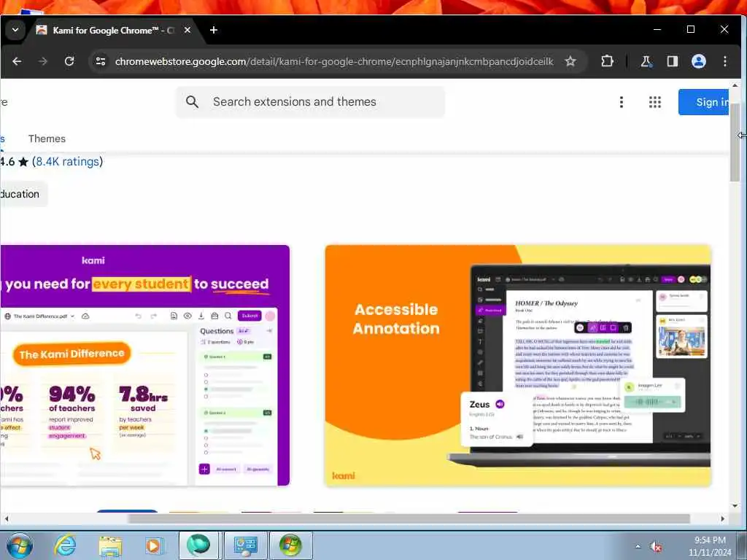Open the Chrome profile avatar
This screenshot has width=747, height=560.
pyautogui.click(x=698, y=61)
